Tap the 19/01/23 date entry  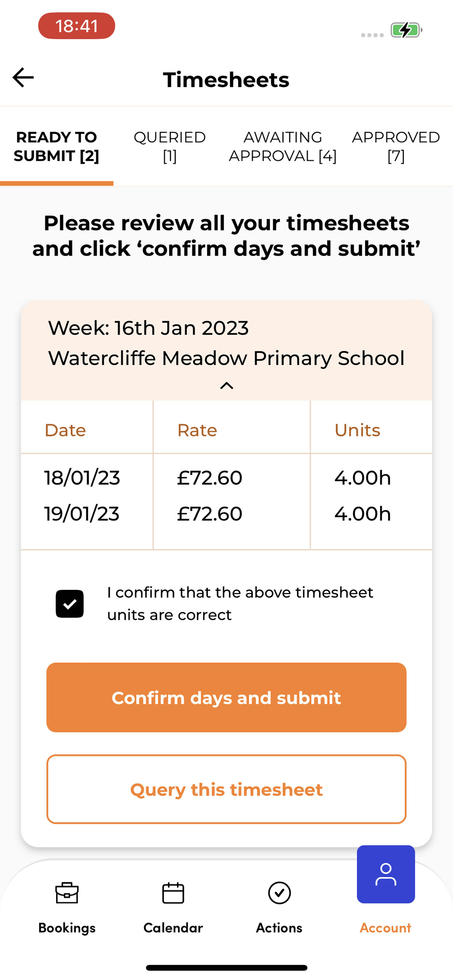click(82, 514)
